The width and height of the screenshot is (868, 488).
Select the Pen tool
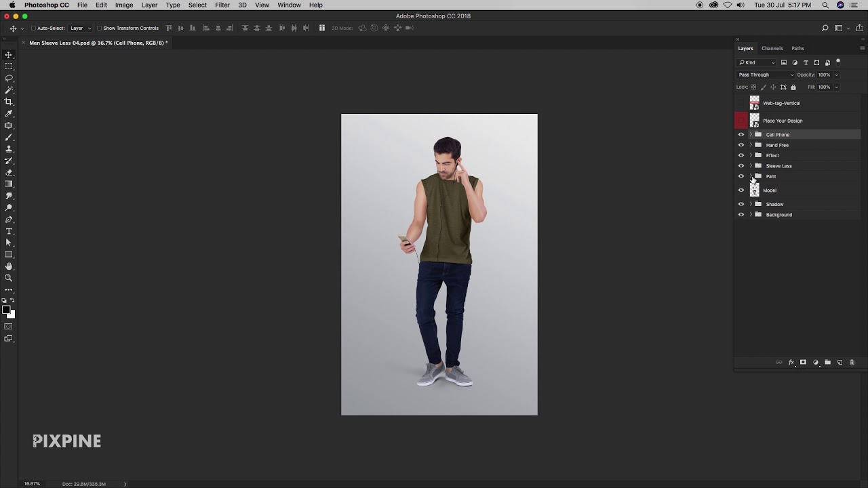[x=9, y=220]
